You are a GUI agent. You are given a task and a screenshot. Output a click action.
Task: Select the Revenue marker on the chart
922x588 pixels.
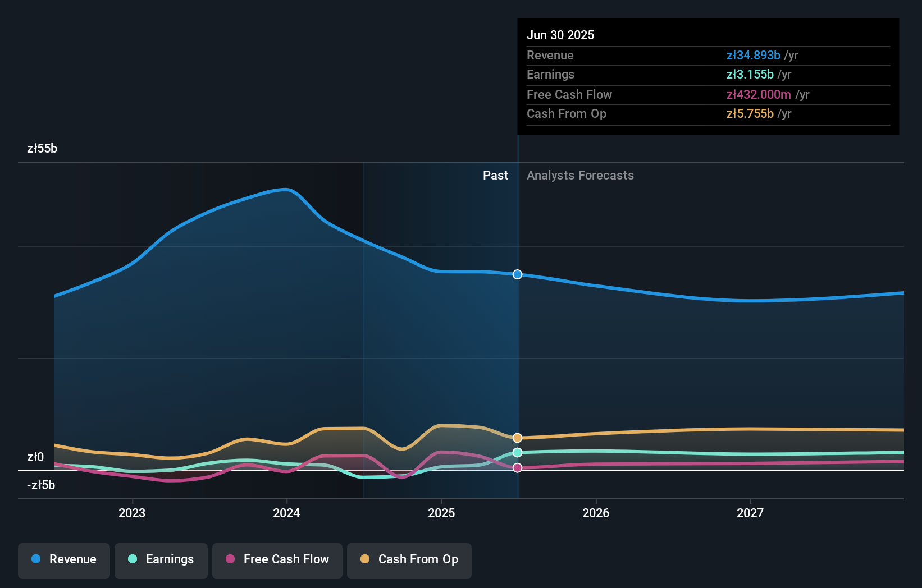[x=517, y=274]
